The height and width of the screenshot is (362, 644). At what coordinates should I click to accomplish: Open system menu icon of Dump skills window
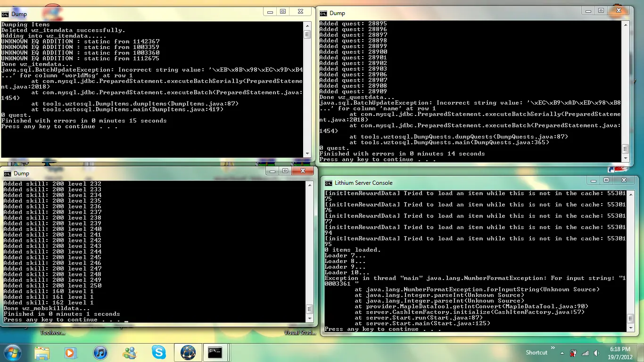pyautogui.click(x=8, y=173)
